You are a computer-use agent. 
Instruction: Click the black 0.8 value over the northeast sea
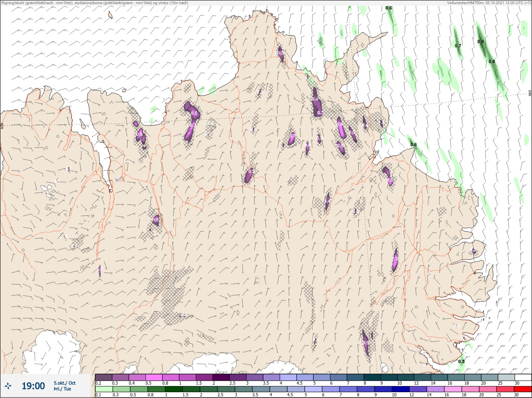(492, 61)
